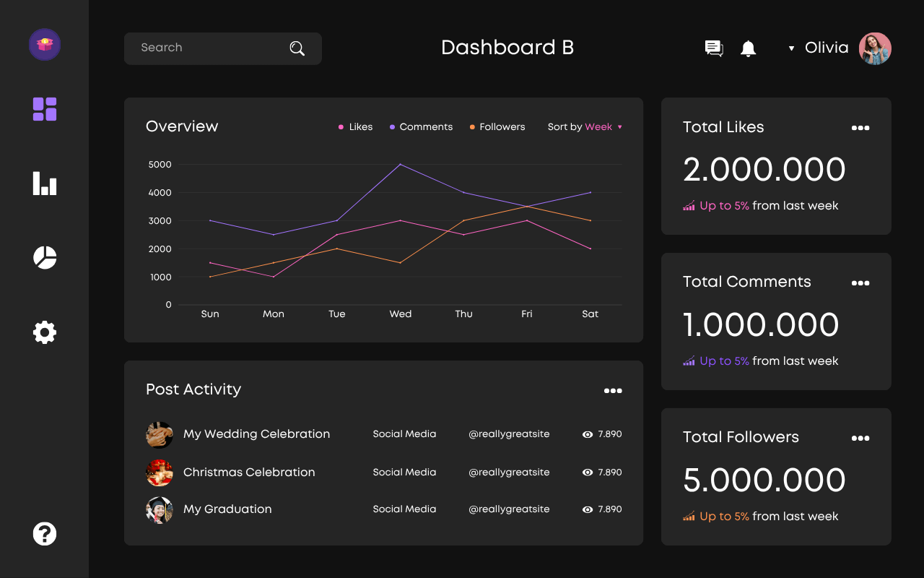The image size is (924, 578).
Task: Open the My Wedding Celebration post
Action: coord(256,434)
